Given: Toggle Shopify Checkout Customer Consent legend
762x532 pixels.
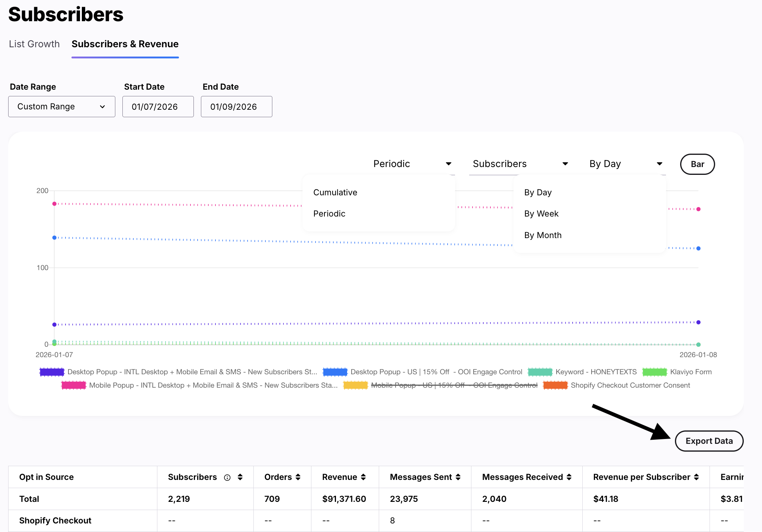Looking at the screenshot, I should (x=630, y=385).
